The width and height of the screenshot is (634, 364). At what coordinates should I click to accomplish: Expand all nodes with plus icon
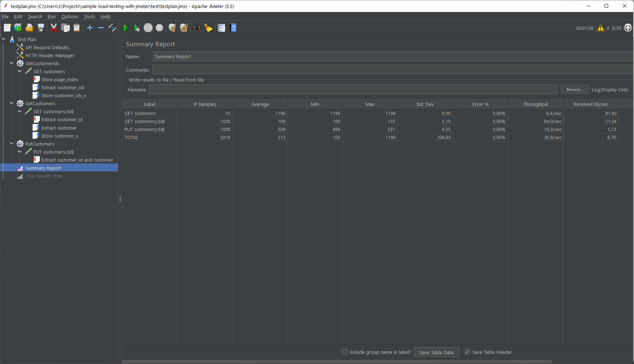(x=90, y=28)
